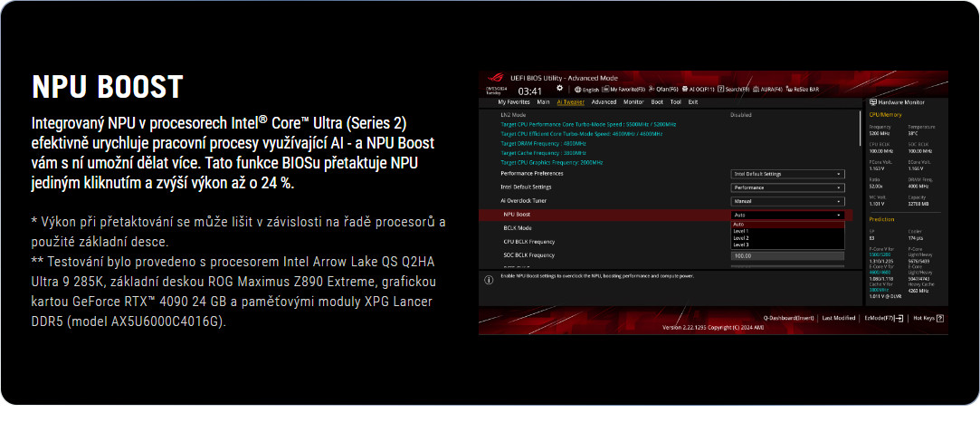Image resolution: width=980 pixels, height=422 pixels.
Task: Expand the Ai Overclock Tuner dropdown
Action: pos(786,201)
